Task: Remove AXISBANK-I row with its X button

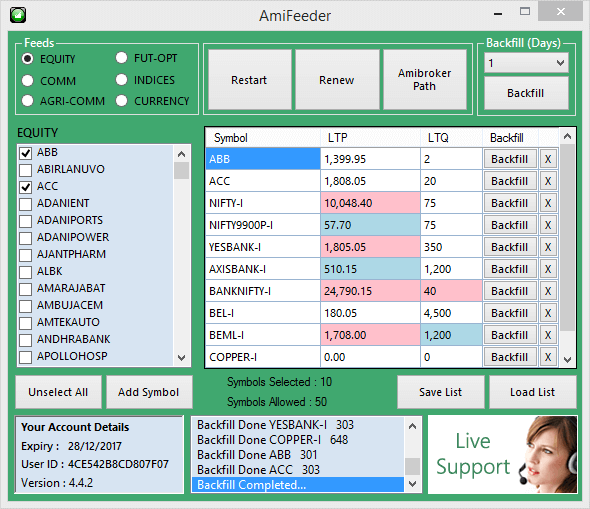Action: [548, 269]
